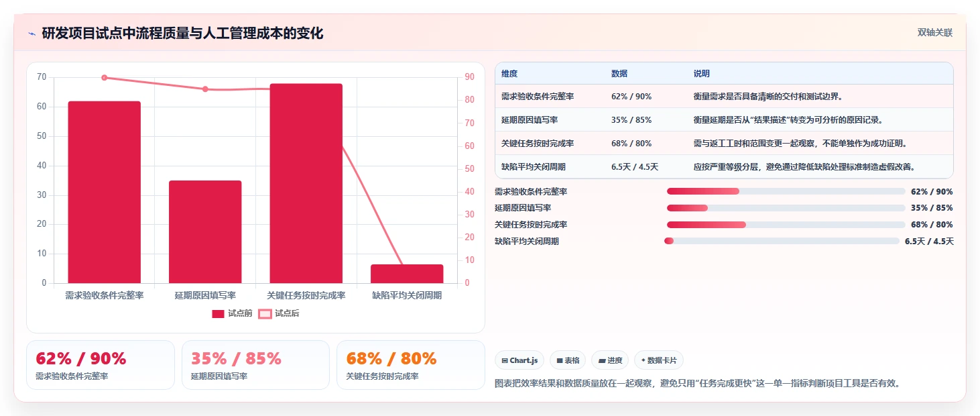Image resolution: width=980 pixels, height=416 pixels.
Task: Click the chart bar for 需求验收条件完整率
Action: tap(104, 192)
